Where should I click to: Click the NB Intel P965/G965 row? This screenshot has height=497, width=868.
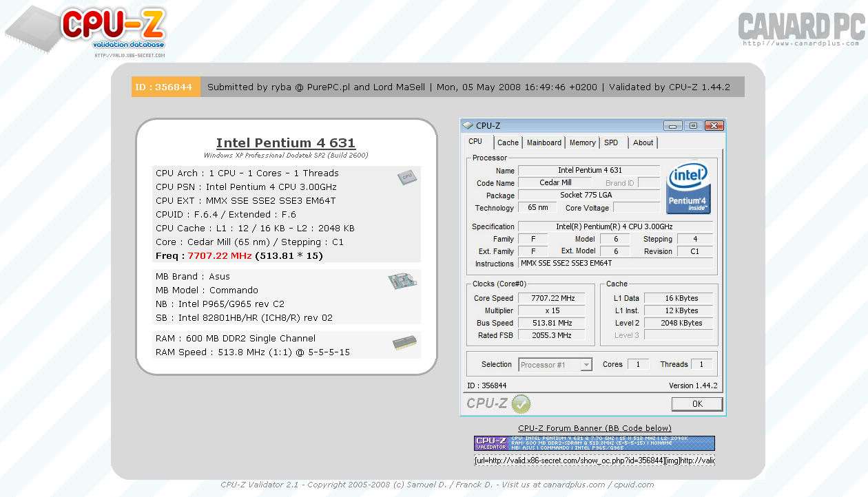pyautogui.click(x=220, y=304)
